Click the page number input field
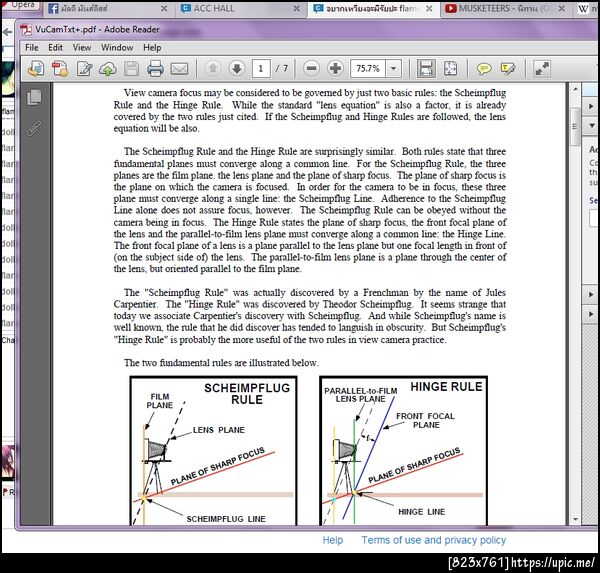The width and height of the screenshot is (600, 573). pyautogui.click(x=261, y=69)
